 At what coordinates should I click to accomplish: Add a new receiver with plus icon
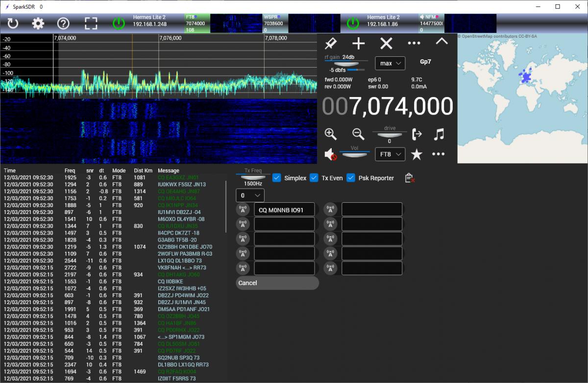tap(359, 43)
